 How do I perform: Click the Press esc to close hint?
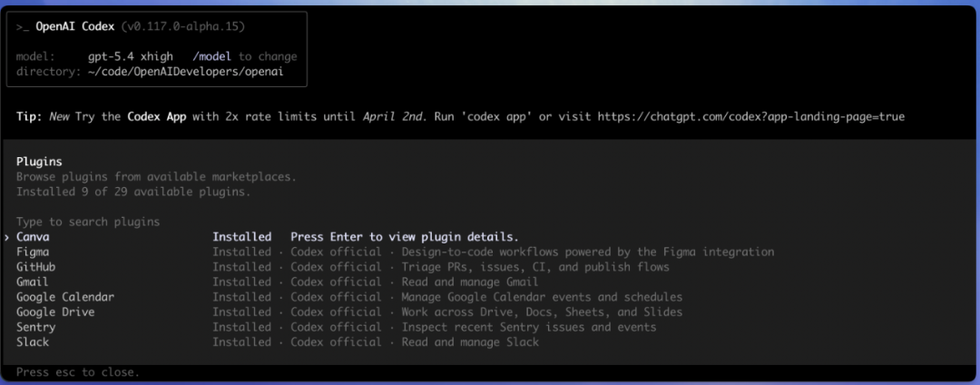pos(78,372)
